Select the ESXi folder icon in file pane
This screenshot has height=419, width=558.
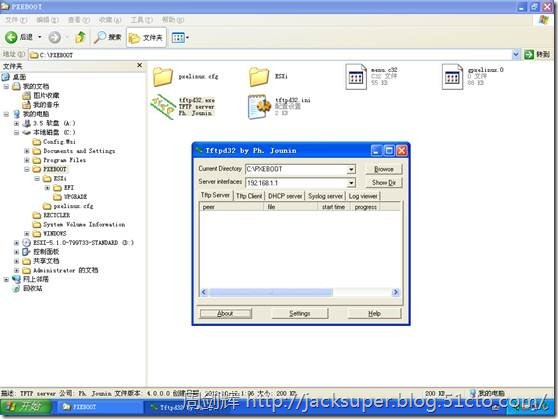(259, 76)
